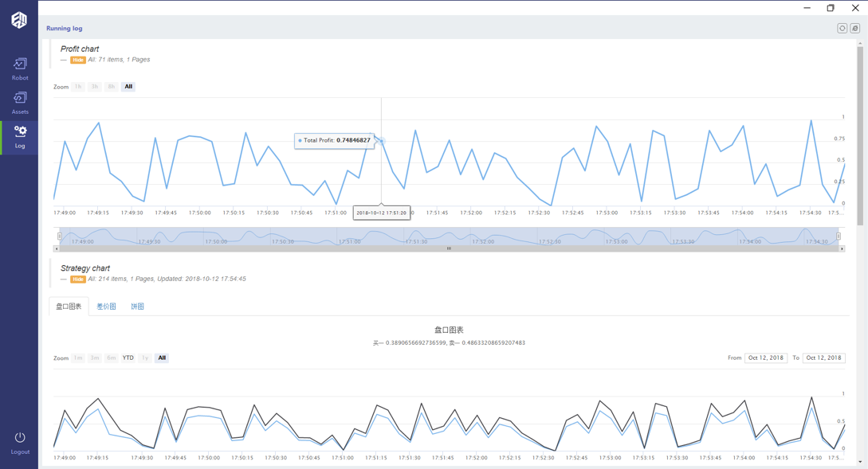The image size is (868, 469).
Task: Minimize the application window
Action: pyautogui.click(x=807, y=8)
